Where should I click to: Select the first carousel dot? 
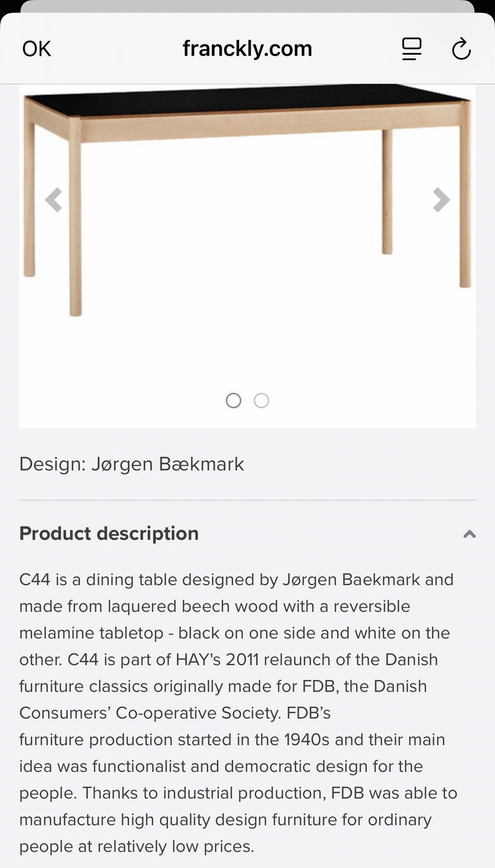pyautogui.click(x=234, y=400)
